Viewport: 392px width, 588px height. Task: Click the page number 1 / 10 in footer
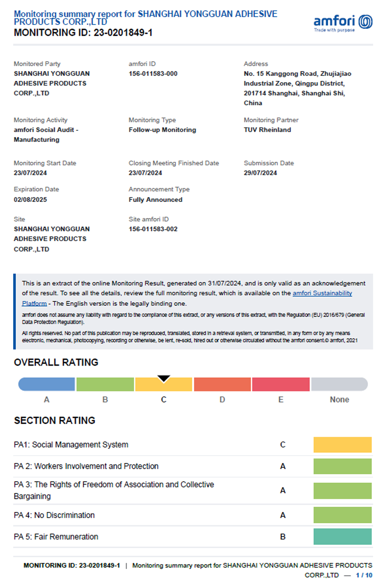pyautogui.click(x=364, y=575)
